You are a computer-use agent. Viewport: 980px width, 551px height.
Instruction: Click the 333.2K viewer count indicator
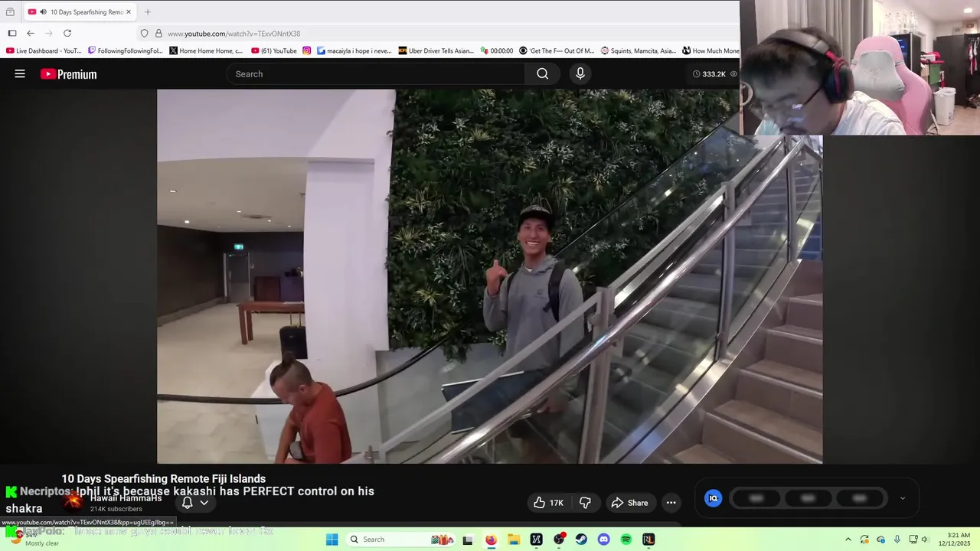pyautogui.click(x=714, y=74)
